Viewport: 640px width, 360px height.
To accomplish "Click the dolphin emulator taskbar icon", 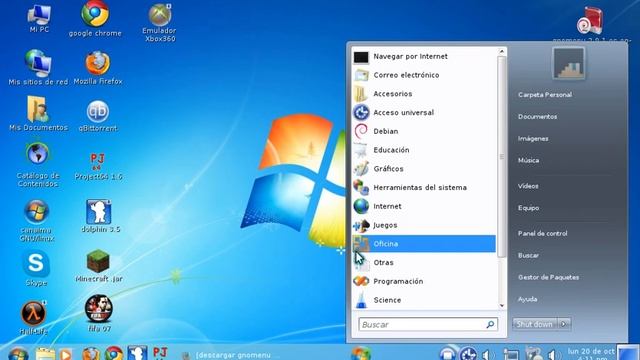I will pos(137,353).
